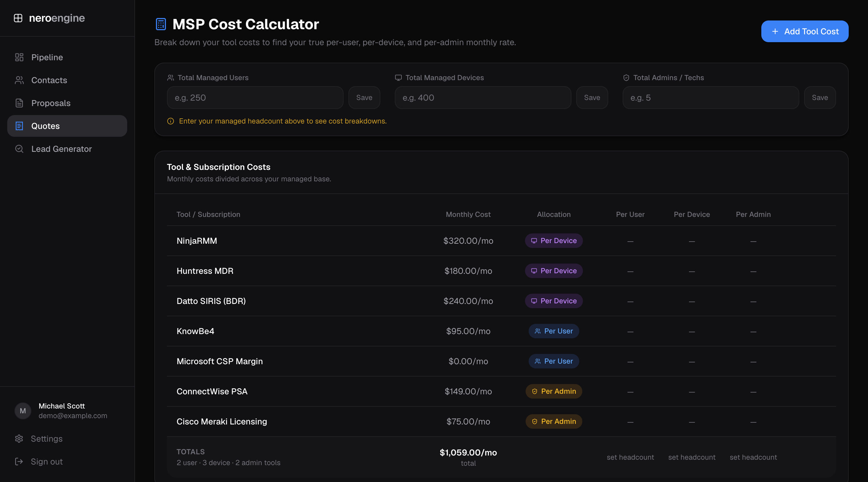Click the $180.00/mo monthly cost
The width and height of the screenshot is (868, 482).
tap(468, 271)
